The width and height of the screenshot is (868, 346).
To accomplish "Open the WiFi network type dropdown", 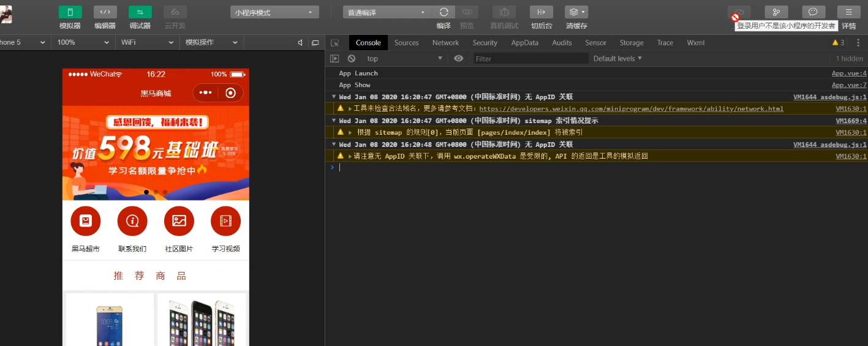I will (147, 42).
